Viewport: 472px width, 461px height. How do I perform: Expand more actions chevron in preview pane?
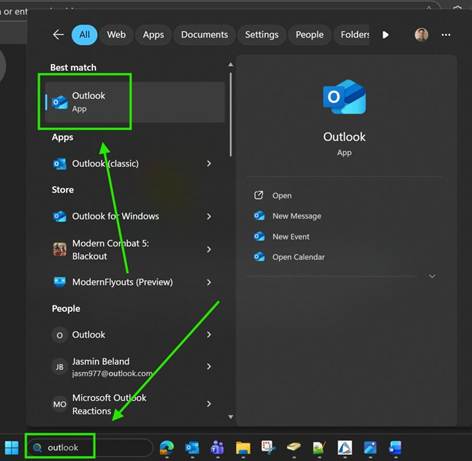(432, 276)
